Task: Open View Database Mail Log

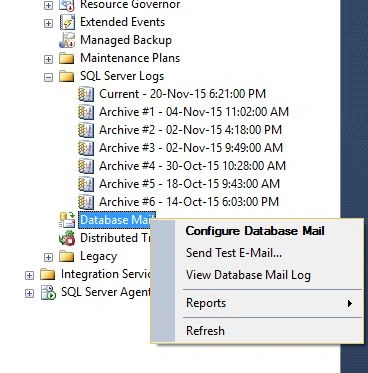Action: pos(248,275)
